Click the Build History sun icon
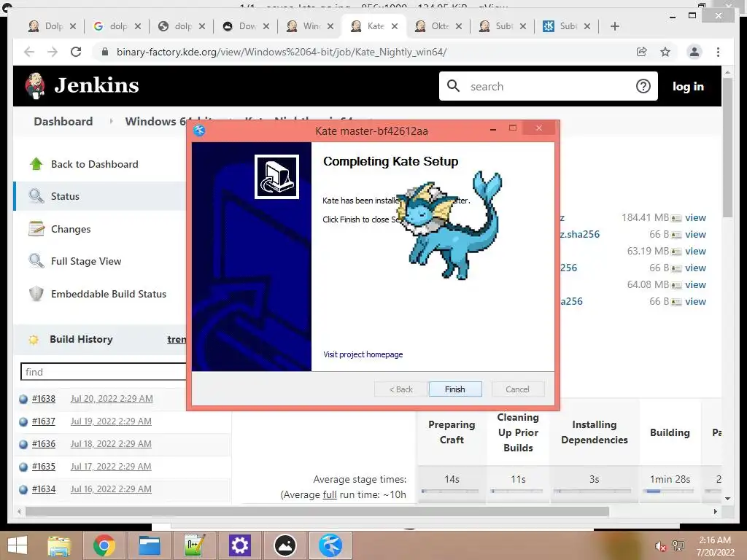747x560 pixels. tap(34, 340)
